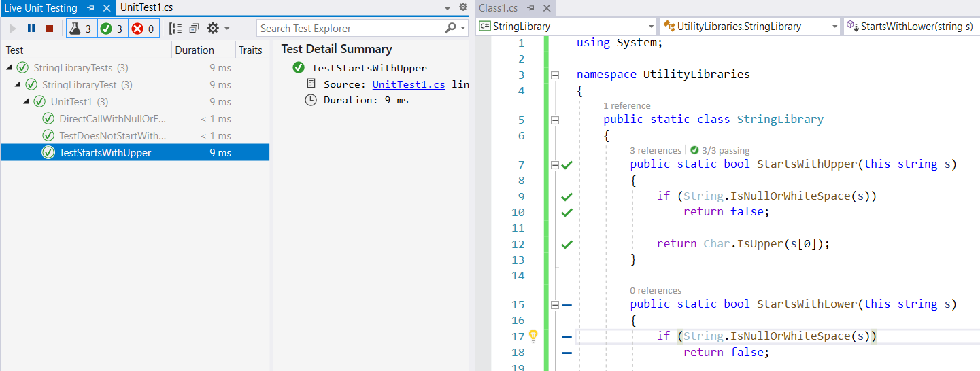The height and width of the screenshot is (371, 980).
Task: Pin the Class1.cs tab
Action: (x=530, y=8)
